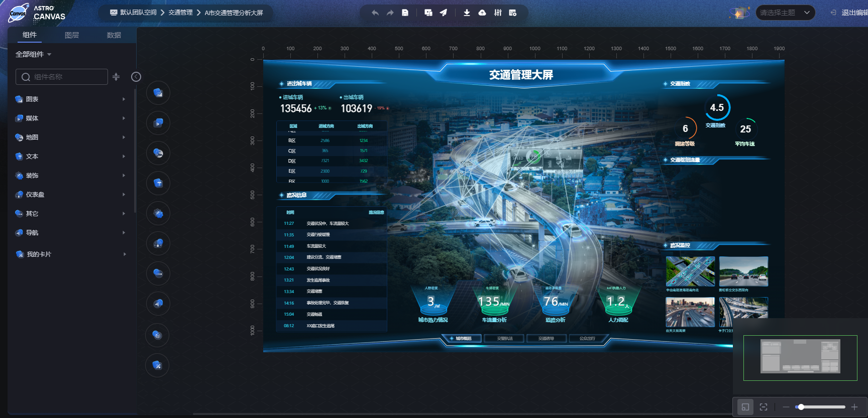Select the 135456 inbound vehicle count
868x418 pixels.
pyautogui.click(x=296, y=108)
